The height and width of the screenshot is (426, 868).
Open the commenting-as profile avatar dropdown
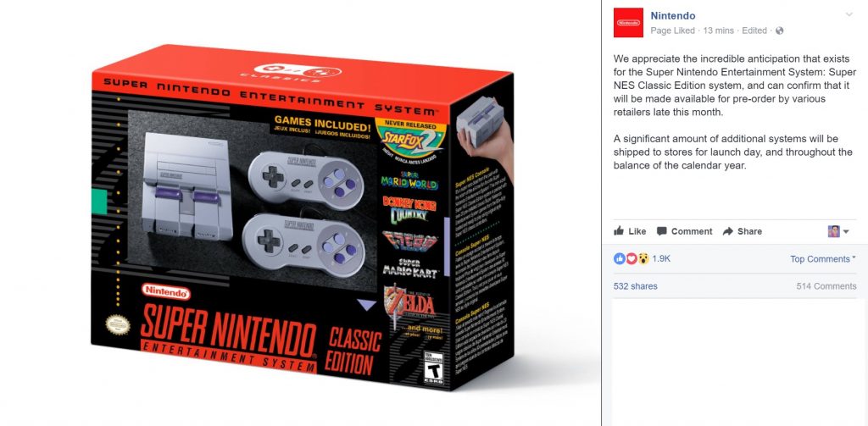point(838,231)
